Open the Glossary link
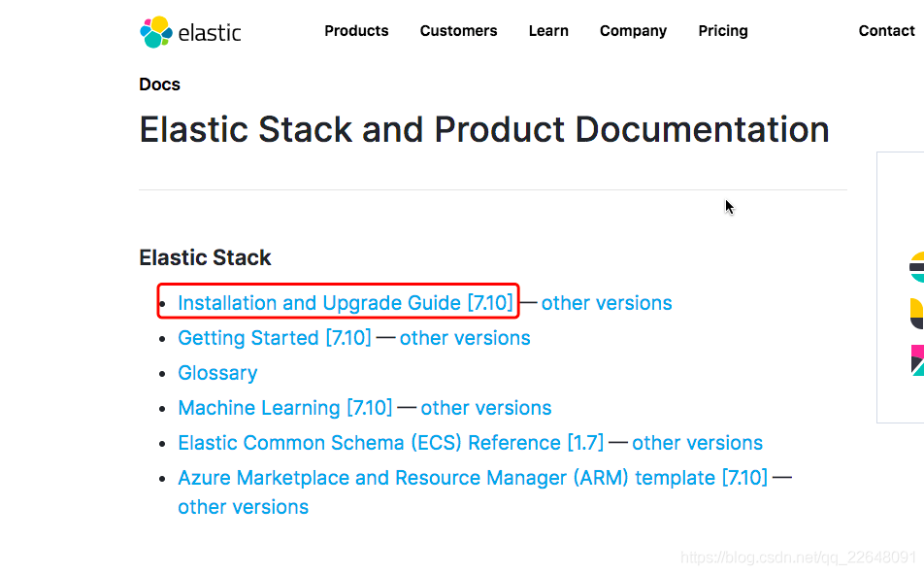This screenshot has width=924, height=575. (217, 373)
